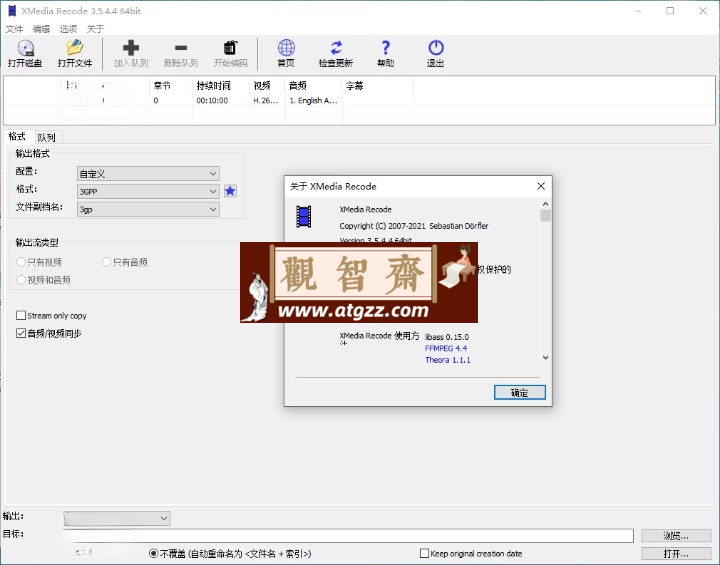The width and height of the screenshot is (720, 565).
Task: Click the Video (视频) column header
Action: click(x=267, y=85)
